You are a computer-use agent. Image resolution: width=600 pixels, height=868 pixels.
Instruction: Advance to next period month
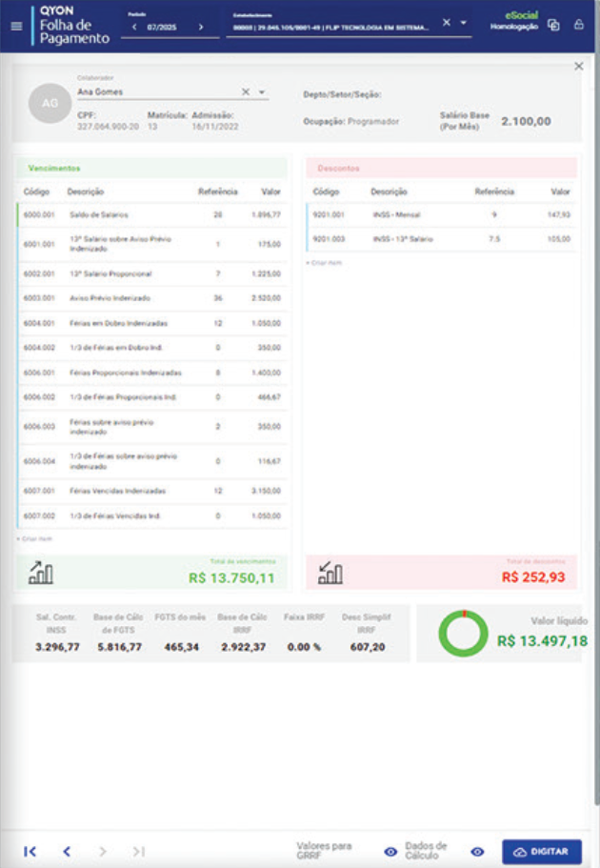[x=200, y=27]
